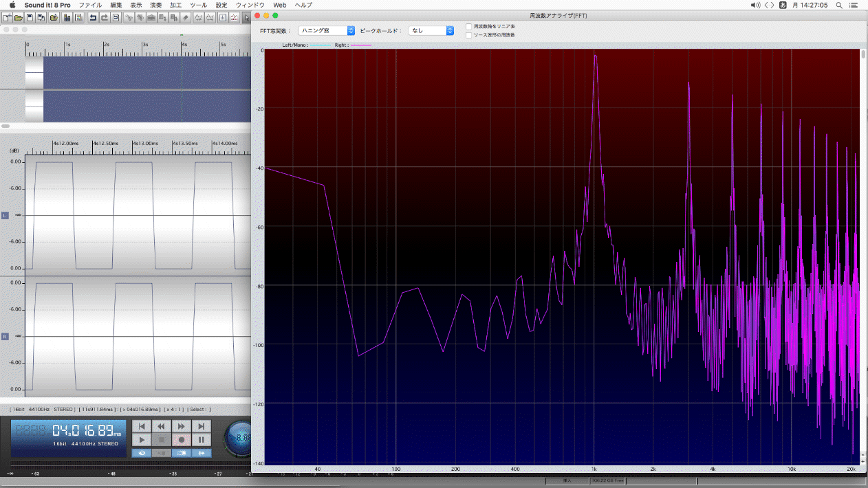Click the Save As toolbar icon
This screenshot has height=488, width=868.
tap(42, 16)
